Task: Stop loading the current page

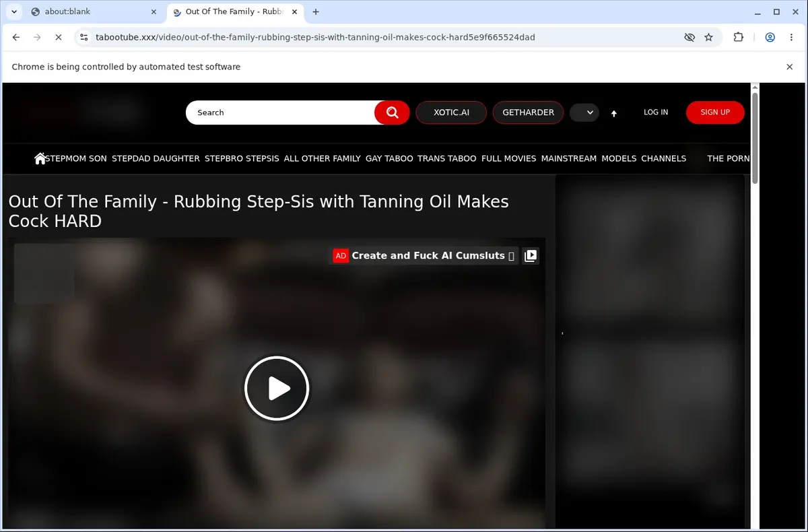Action: coord(58,38)
